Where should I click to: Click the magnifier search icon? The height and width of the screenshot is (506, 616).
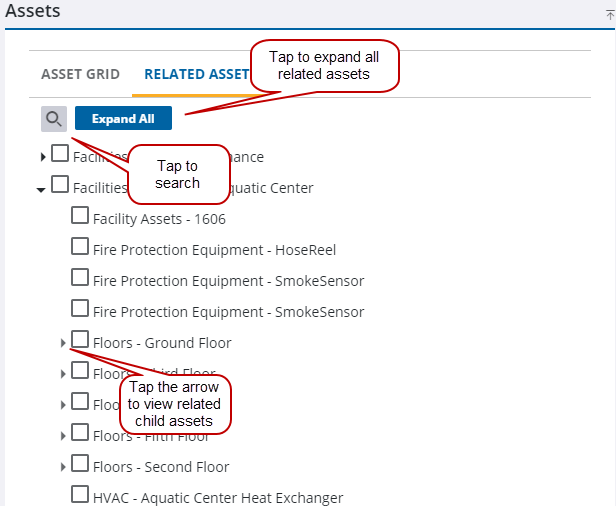(x=54, y=119)
